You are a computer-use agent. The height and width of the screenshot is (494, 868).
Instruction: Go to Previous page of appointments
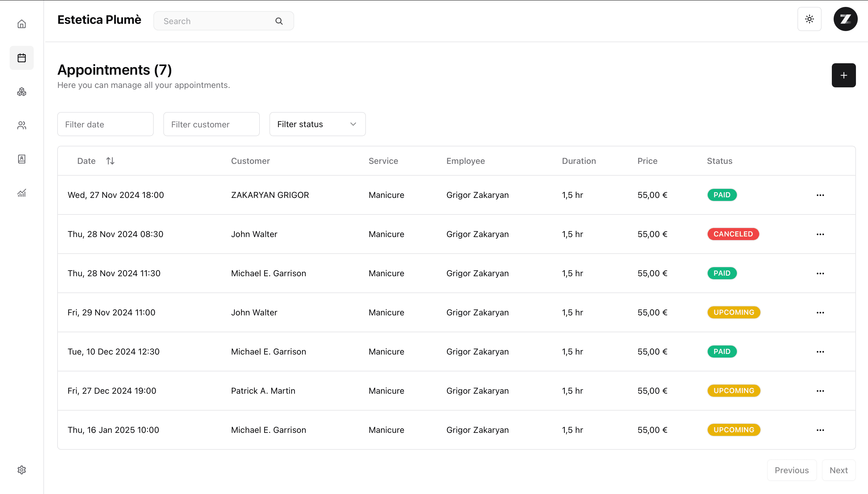(x=792, y=470)
